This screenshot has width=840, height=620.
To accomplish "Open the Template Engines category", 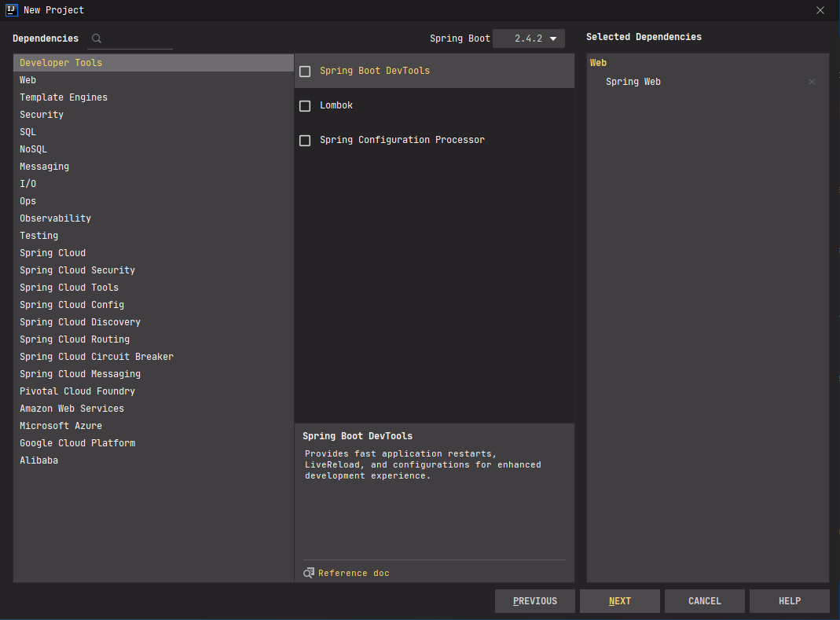I will [154, 97].
